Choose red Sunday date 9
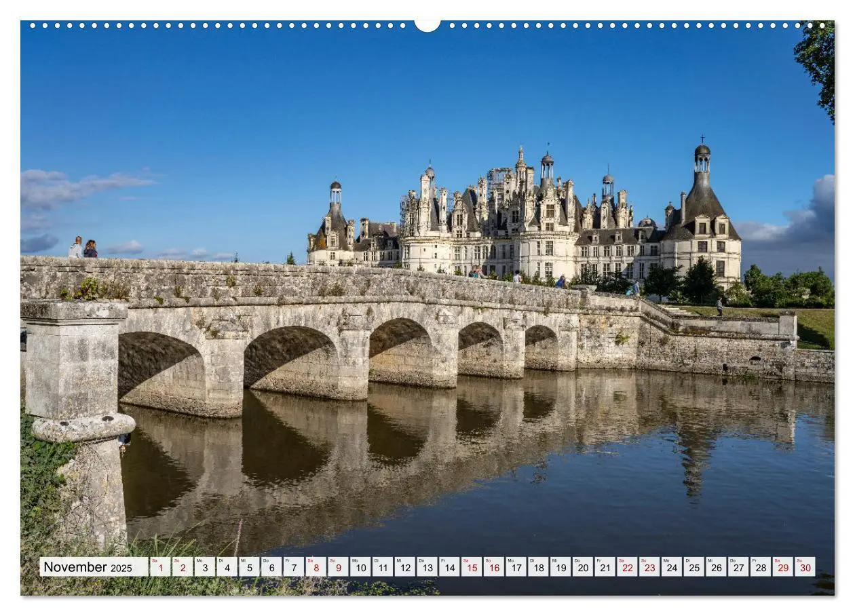Image resolution: width=855 pixels, height=616 pixels. click(x=338, y=567)
